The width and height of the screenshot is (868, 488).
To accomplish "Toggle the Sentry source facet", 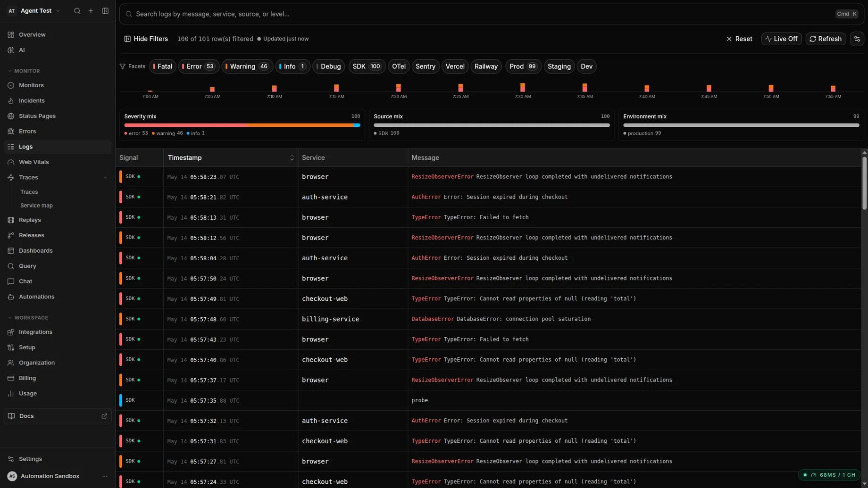I will pyautogui.click(x=426, y=66).
